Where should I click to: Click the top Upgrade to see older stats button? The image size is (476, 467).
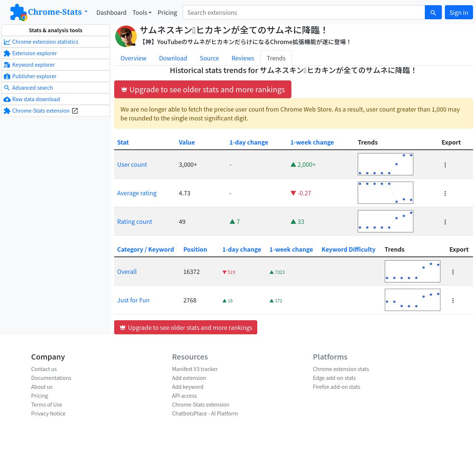coord(203,89)
